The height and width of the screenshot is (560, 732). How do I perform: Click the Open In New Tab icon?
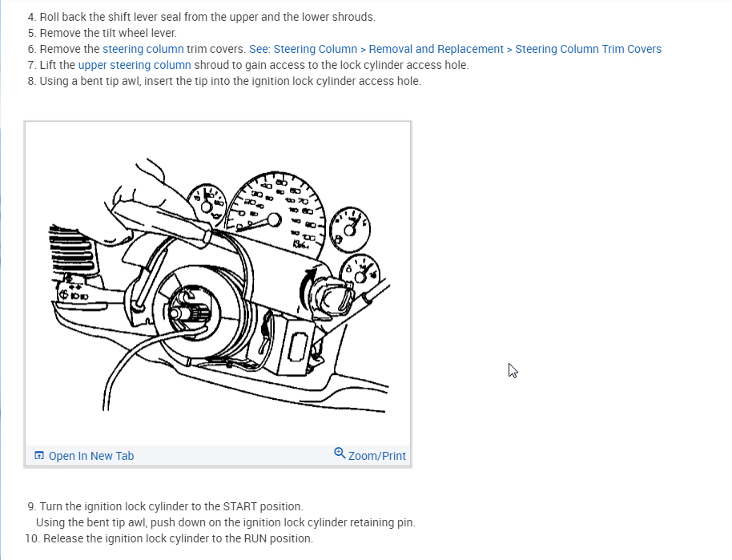[x=39, y=455]
